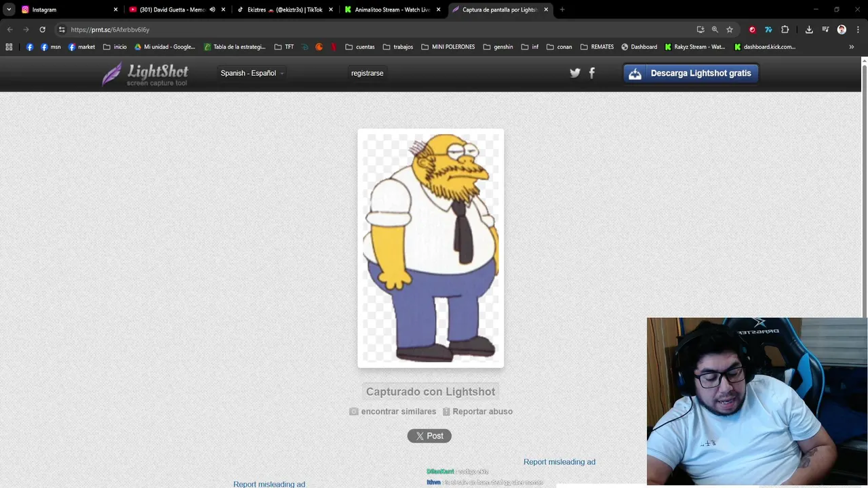The height and width of the screenshot is (488, 868).
Task: Open the dashboard.kick.com bookmark
Action: 764,47
